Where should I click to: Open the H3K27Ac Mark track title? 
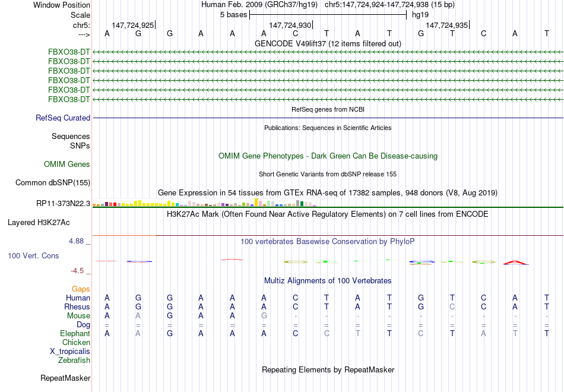(x=328, y=214)
